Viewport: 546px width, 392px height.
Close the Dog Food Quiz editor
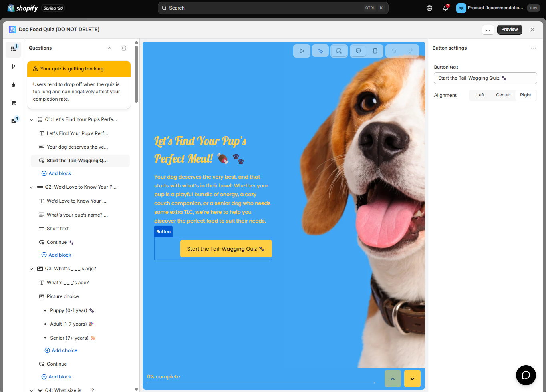[x=532, y=30]
